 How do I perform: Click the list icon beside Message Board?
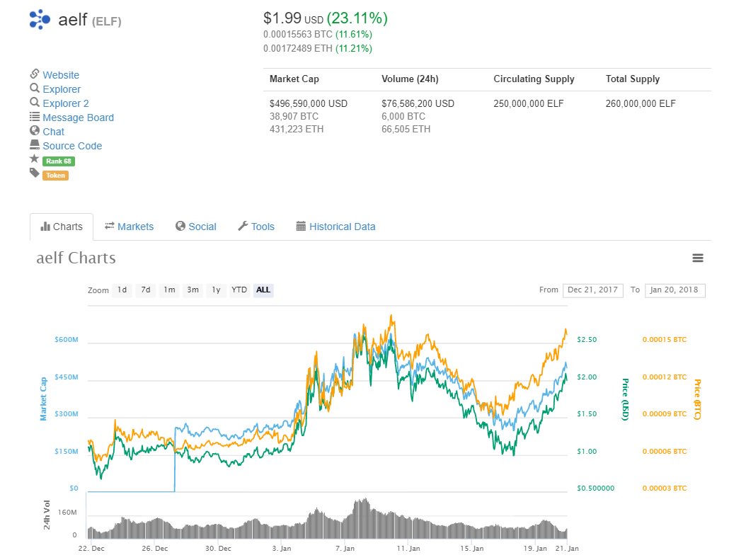pyautogui.click(x=35, y=116)
